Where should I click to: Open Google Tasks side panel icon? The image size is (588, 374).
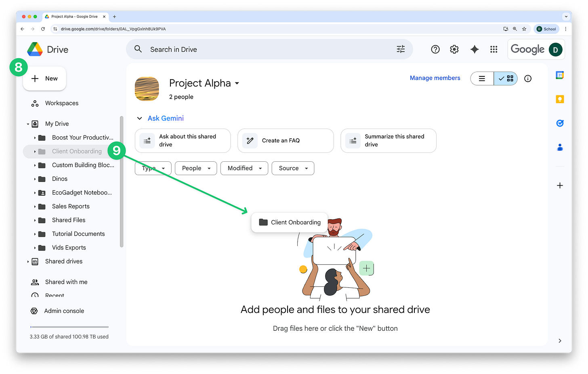[x=560, y=123]
